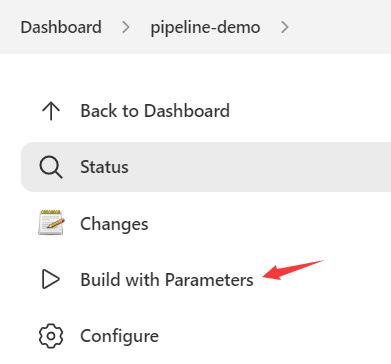Click the Back to Dashboard label

155,111
